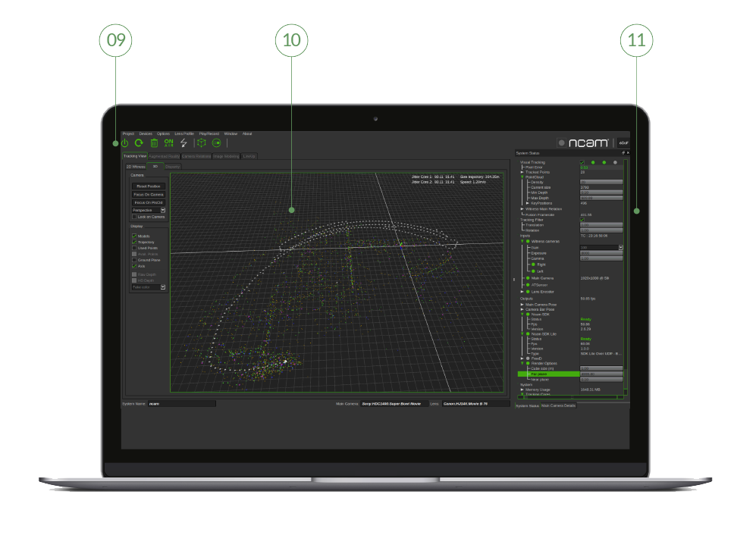Click the trash can delete icon

154,142
